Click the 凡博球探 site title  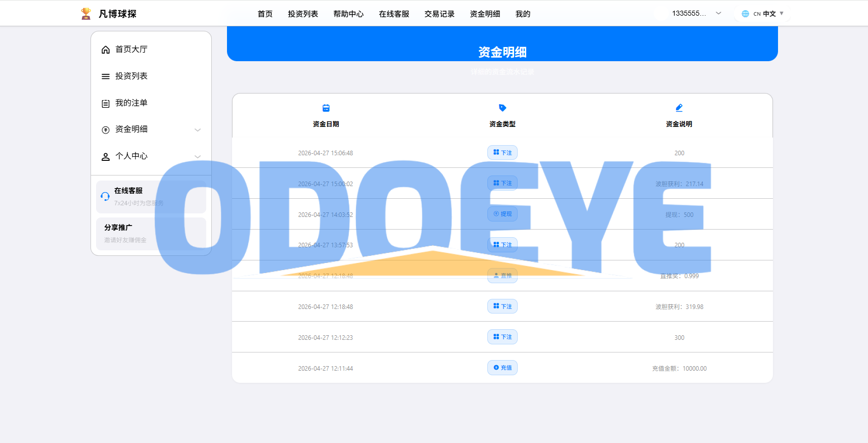[117, 14]
